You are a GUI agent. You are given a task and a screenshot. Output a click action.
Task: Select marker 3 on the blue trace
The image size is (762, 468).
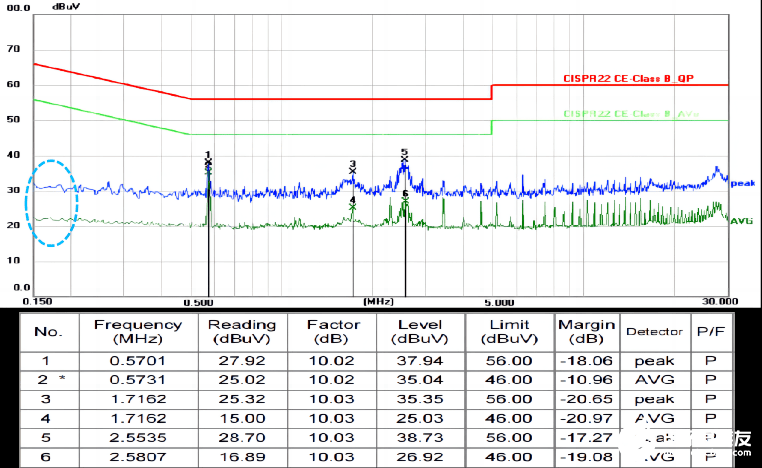(353, 168)
